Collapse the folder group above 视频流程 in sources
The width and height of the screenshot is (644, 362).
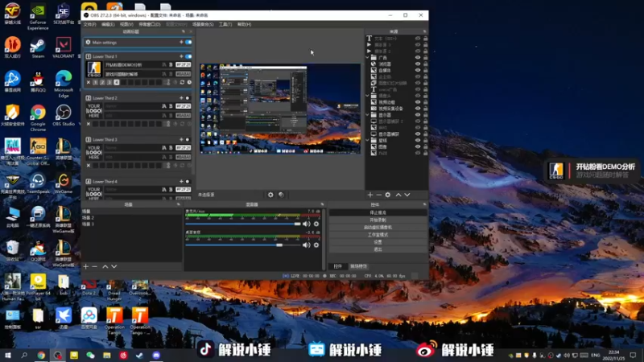(368, 96)
